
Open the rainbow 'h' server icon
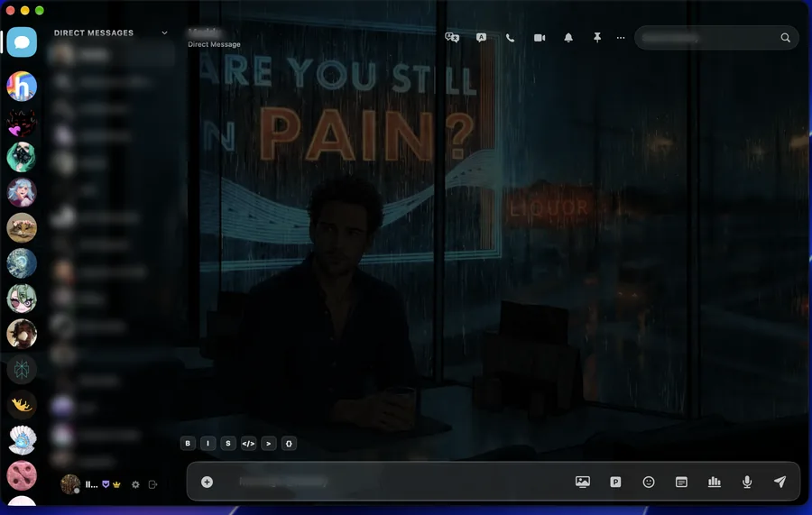coord(22,86)
